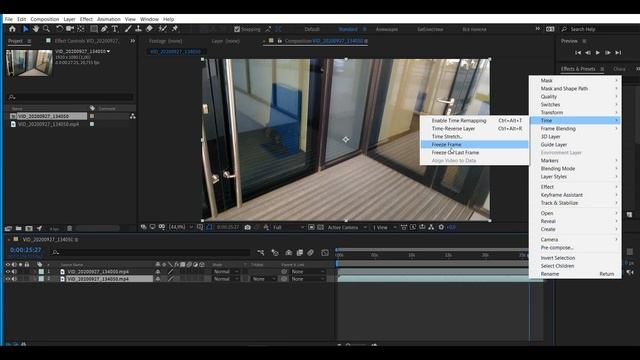Switch to the Default workspace

click(x=312, y=29)
